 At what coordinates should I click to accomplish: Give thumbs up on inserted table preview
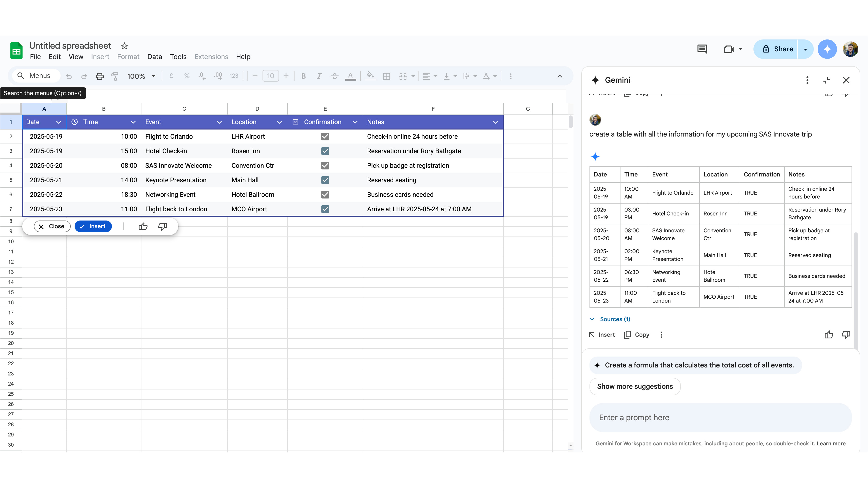coord(143,226)
